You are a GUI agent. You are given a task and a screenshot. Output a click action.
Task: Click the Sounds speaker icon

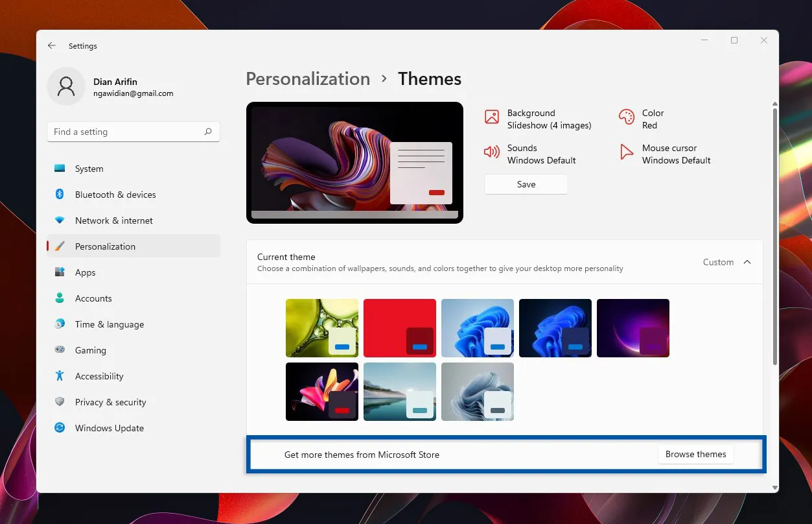491,153
